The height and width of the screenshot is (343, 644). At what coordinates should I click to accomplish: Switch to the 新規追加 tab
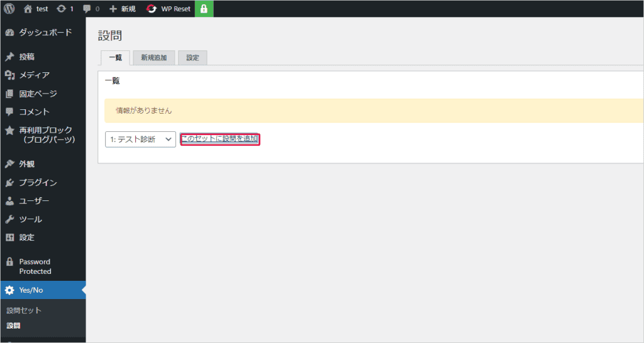coord(154,58)
